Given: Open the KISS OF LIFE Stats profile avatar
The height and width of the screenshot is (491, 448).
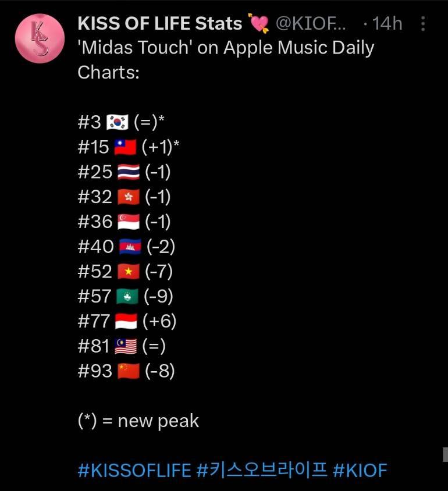Looking at the screenshot, I should [x=40, y=38].
